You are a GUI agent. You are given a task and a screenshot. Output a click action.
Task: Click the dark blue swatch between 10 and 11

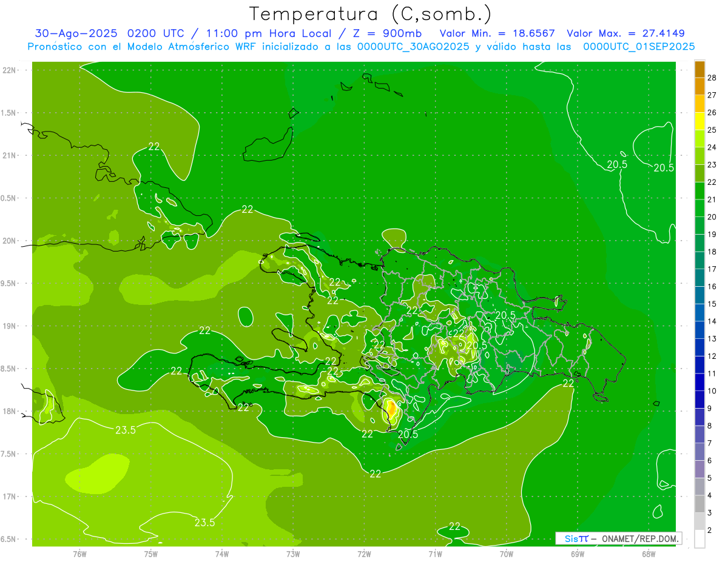point(699,382)
